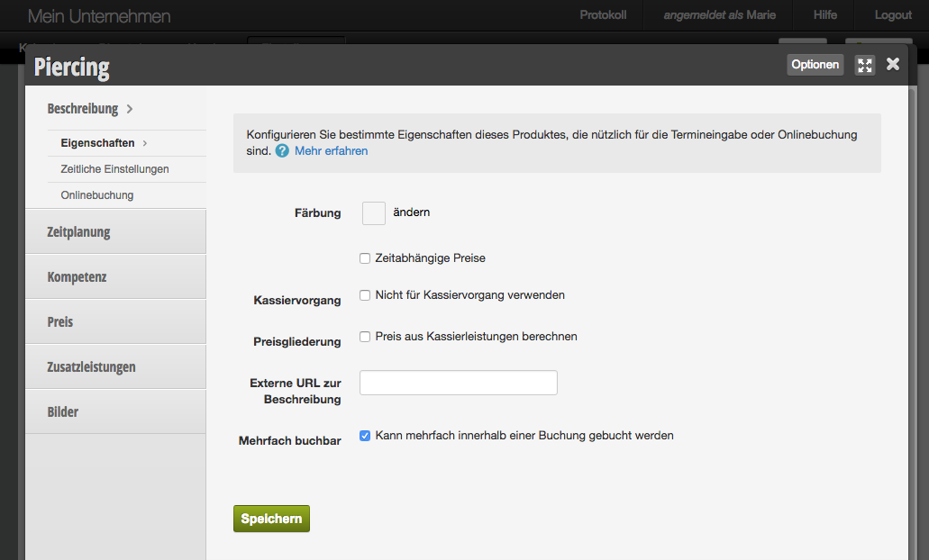
Task: Click the Färbung color swatch box
Action: [x=373, y=213]
